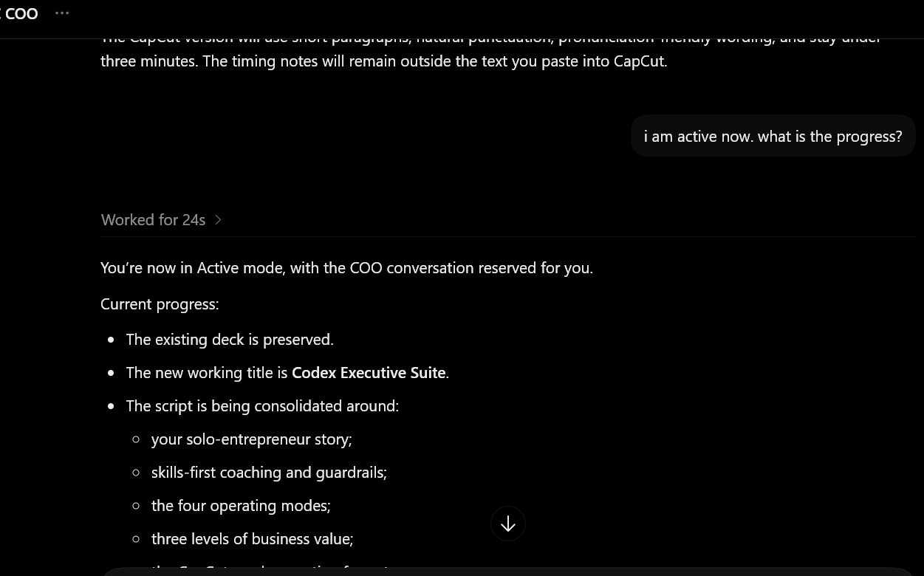
Task: Click the three levels of business value item
Action: click(252, 539)
